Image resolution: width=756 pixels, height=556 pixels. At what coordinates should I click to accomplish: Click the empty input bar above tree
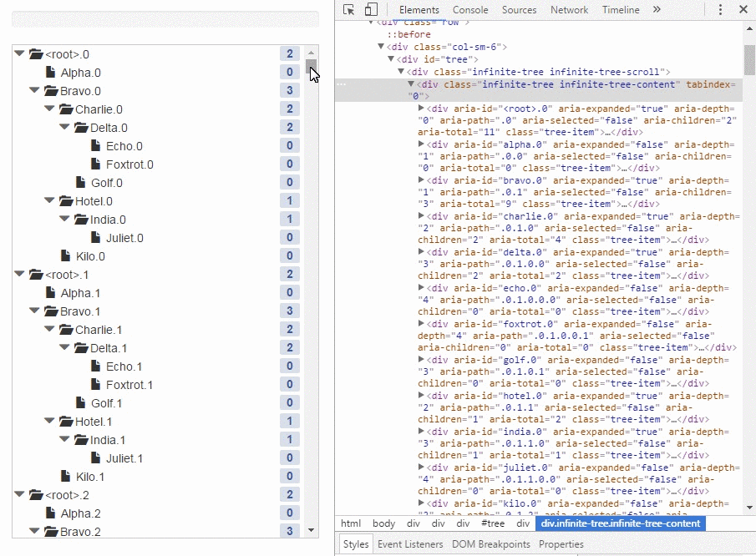[x=165, y=19]
